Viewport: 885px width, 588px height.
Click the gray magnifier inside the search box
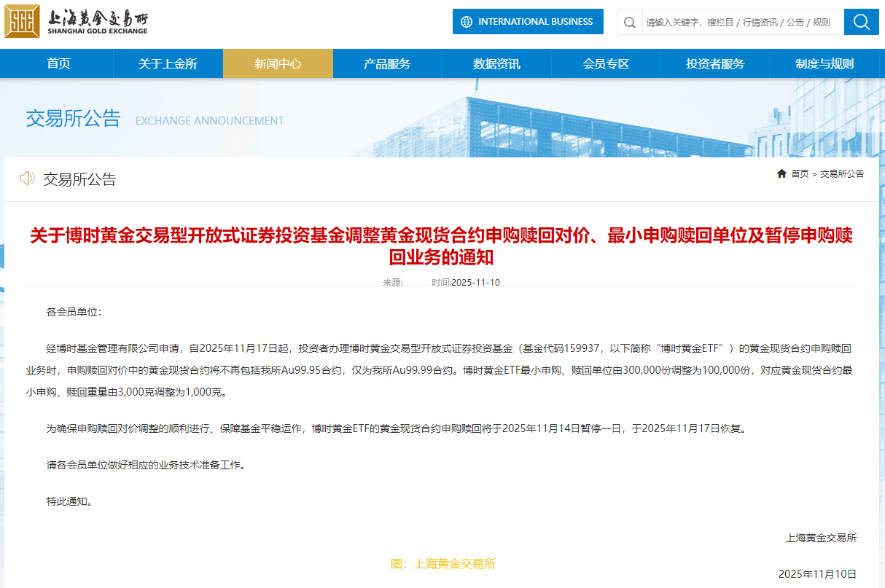pos(629,22)
